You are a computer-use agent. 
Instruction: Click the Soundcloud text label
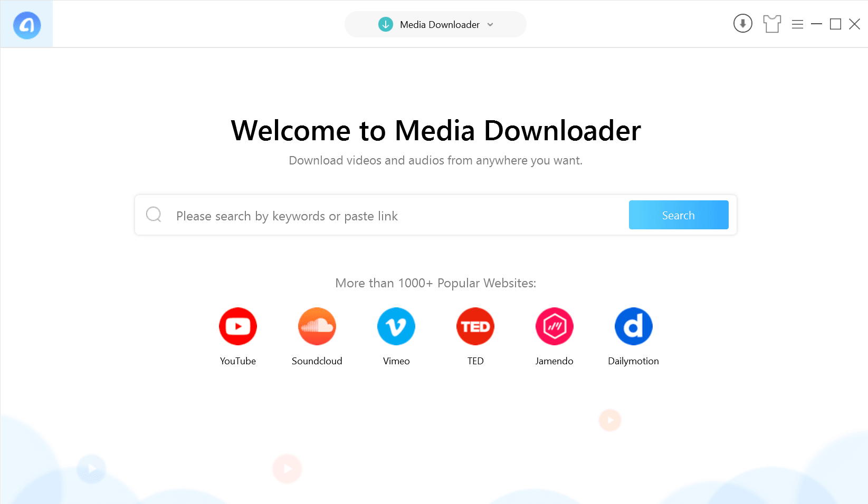pyautogui.click(x=317, y=361)
